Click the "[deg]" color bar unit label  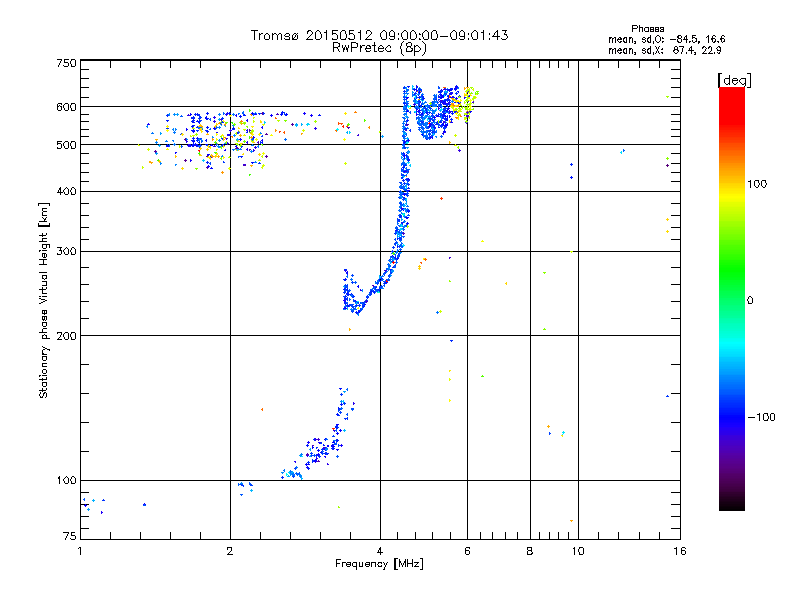click(x=734, y=80)
